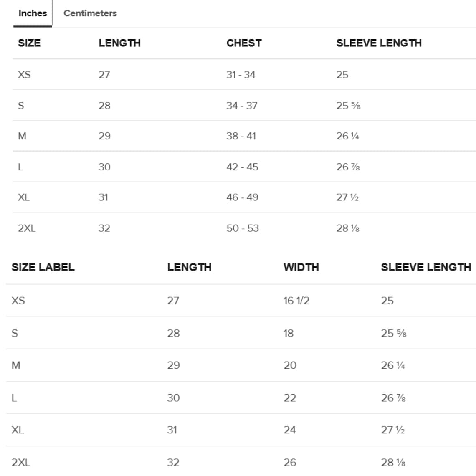Click the first table's SLEEVE LENGTH header
The width and height of the screenshot is (476, 476).
coord(379,43)
